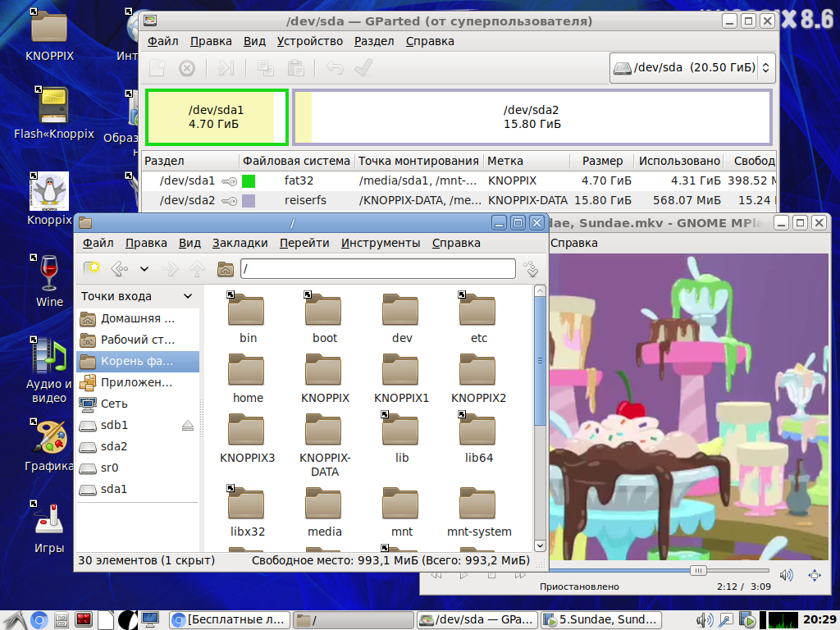Click the Go icon right of path field
Viewport: 840px width, 630px height.
[532, 268]
